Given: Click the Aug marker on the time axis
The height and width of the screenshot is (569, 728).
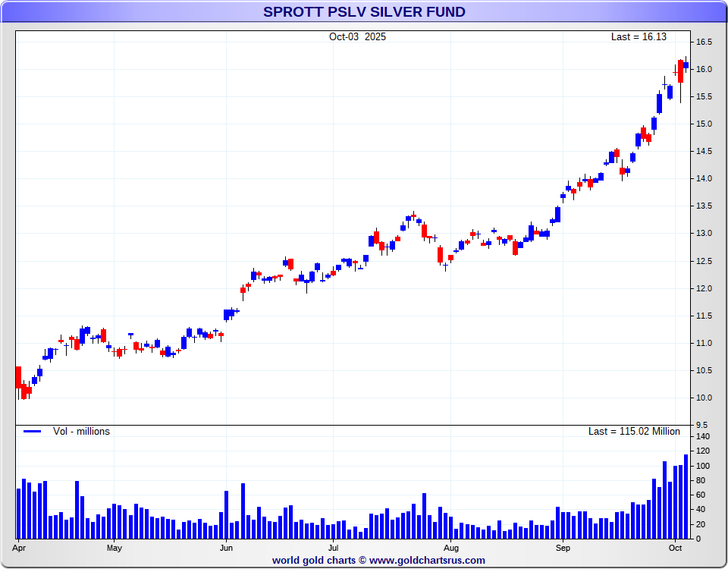Looking at the screenshot, I should coord(451,547).
